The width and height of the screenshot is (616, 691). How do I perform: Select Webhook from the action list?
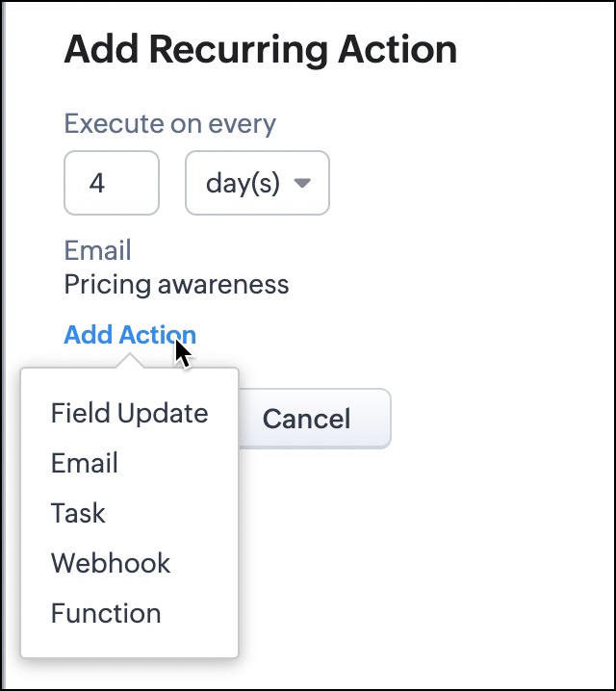point(111,564)
